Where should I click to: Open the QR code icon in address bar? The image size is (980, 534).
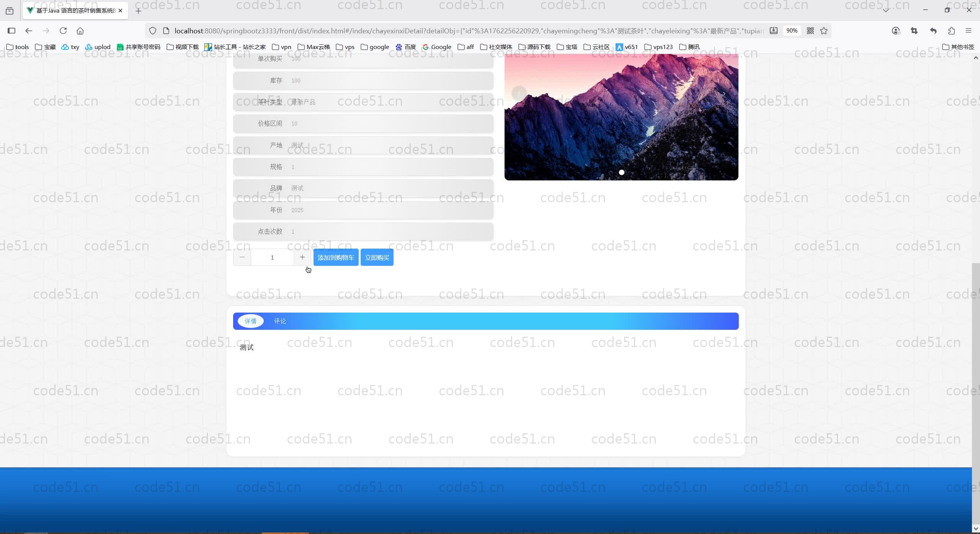pos(810,31)
